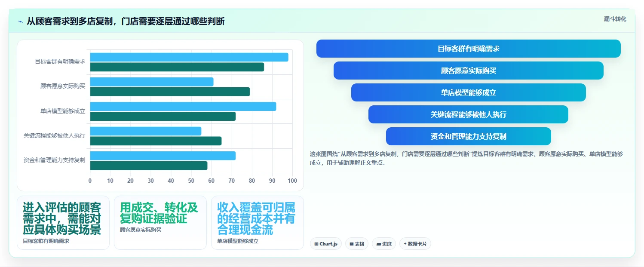Open the 用成交、转化及复购证据验证 data card
Screen dimensions: 644x267
pos(160,223)
